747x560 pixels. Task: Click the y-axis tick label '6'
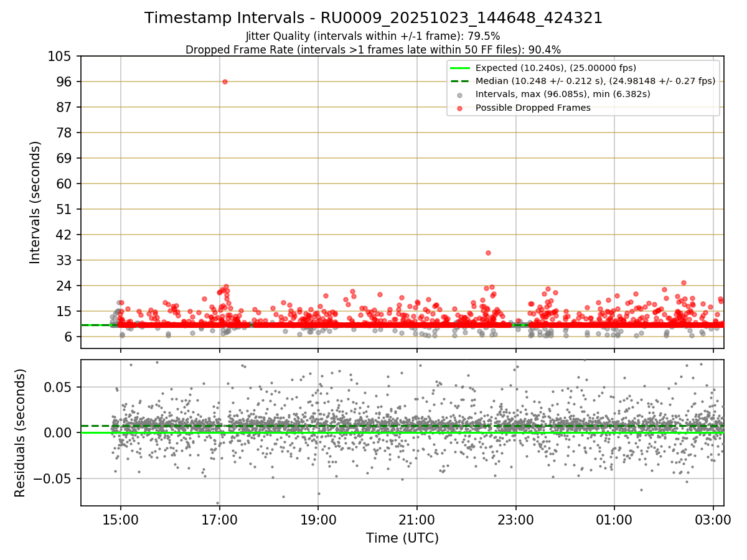point(70,337)
